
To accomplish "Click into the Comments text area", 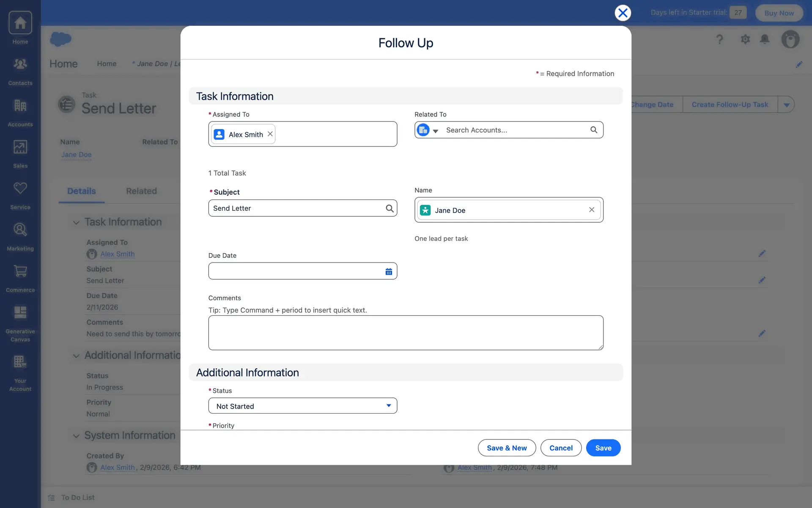I will point(406,333).
